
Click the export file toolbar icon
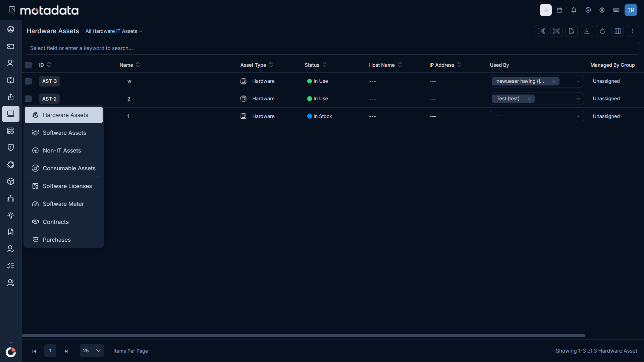click(x=572, y=31)
